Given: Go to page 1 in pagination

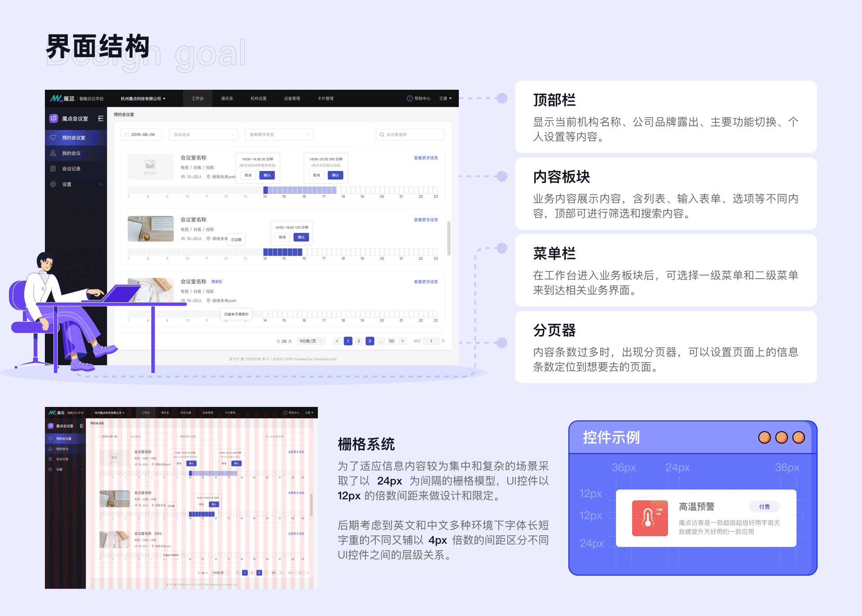Looking at the screenshot, I should point(348,341).
